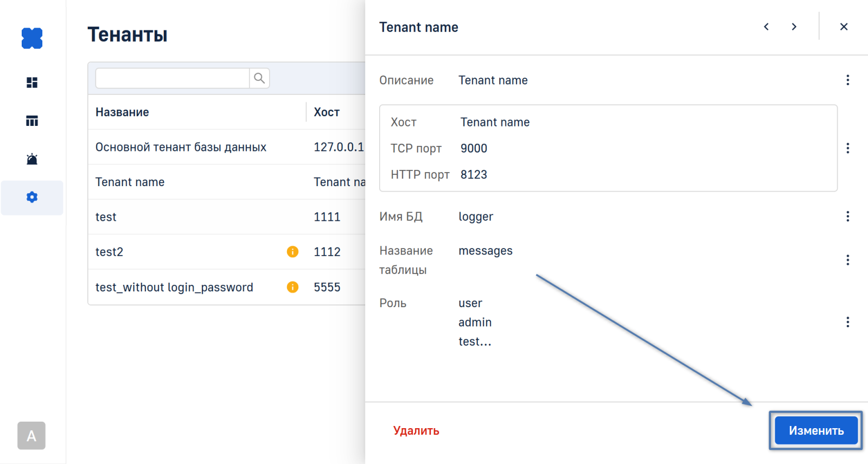The image size is (868, 464).
Task: Click warning icon next to test2
Action: coord(292,252)
